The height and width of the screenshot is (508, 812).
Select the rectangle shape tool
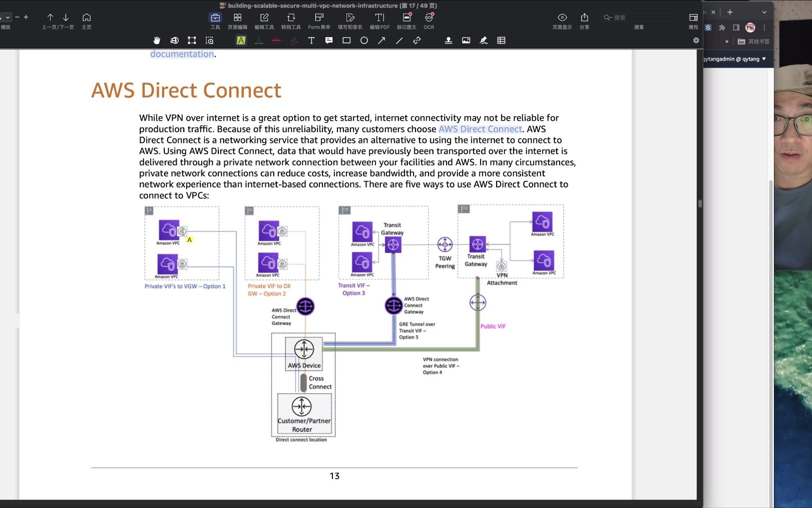click(346, 41)
